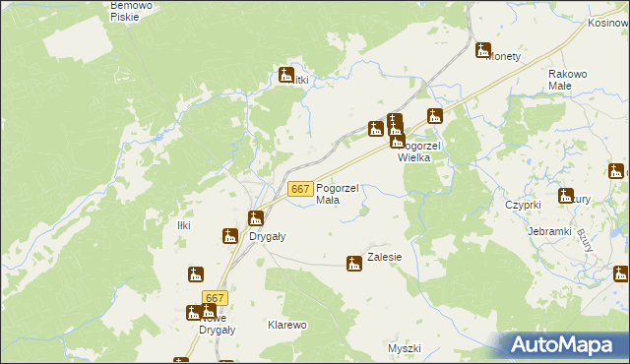Click the Zalesie village label
The height and width of the screenshot is (364, 630).
click(x=385, y=257)
